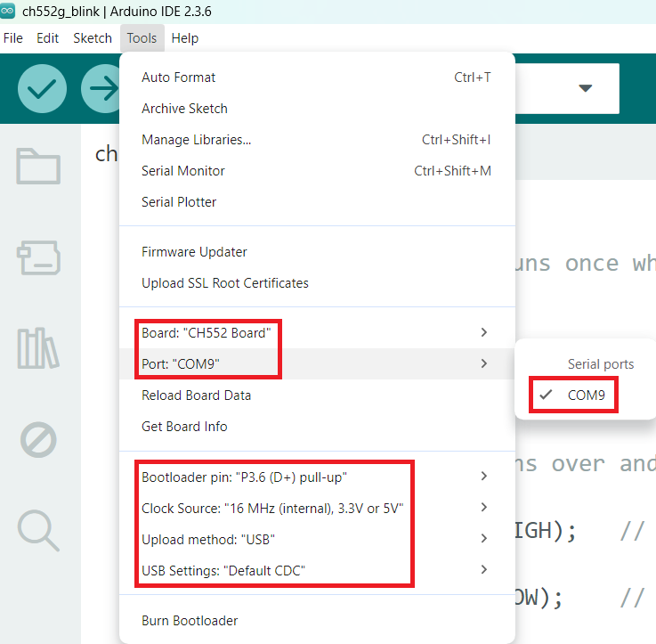Open the File menu
The width and height of the screenshot is (656, 644).
pos(13,38)
